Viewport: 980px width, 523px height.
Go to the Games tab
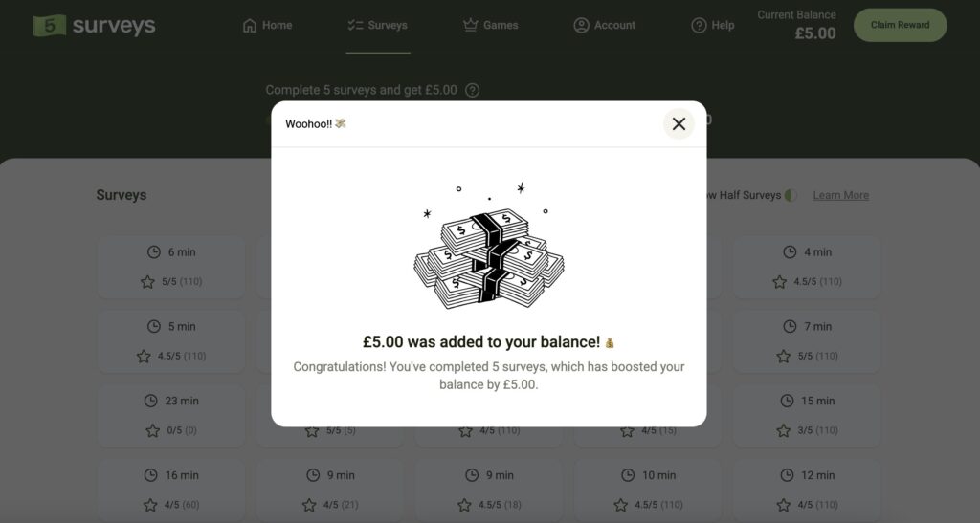pyautogui.click(x=490, y=26)
